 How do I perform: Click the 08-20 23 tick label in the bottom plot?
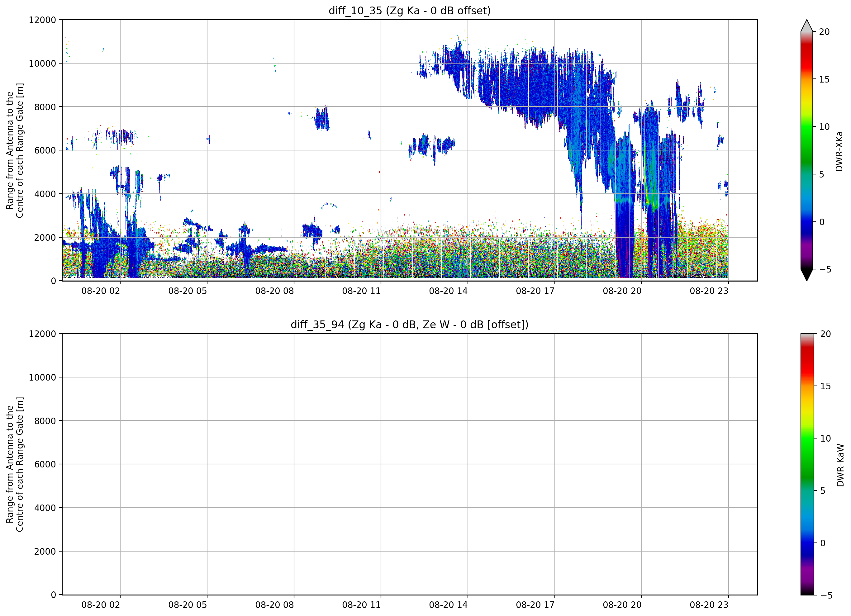[x=709, y=605]
